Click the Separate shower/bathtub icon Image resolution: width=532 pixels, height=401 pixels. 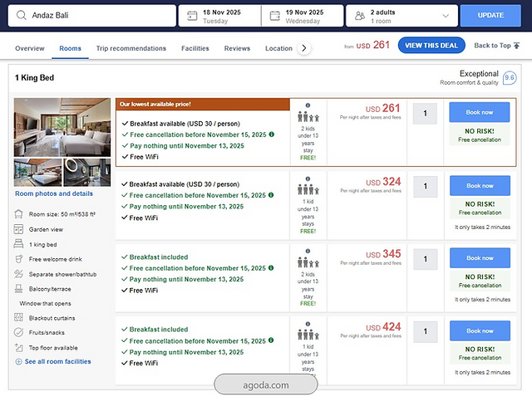pyautogui.click(x=18, y=274)
